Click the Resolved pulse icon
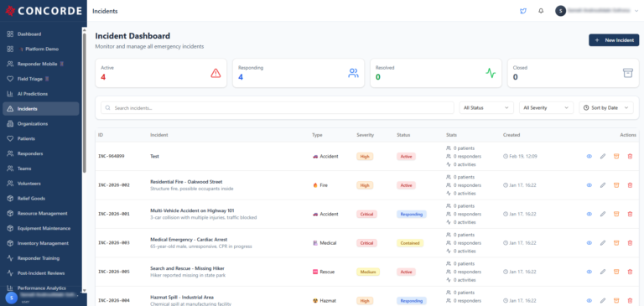 [491, 73]
